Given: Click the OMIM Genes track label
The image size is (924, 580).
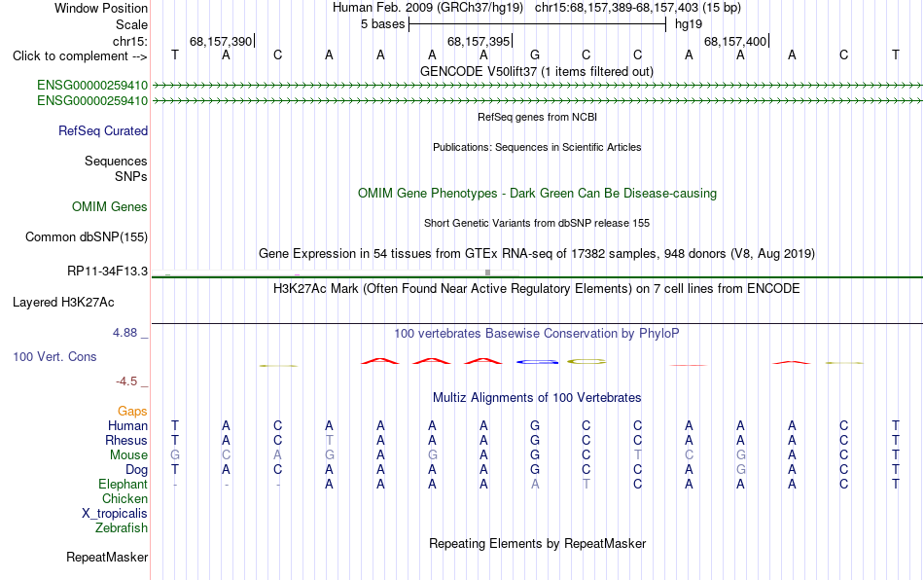Looking at the screenshot, I should pyautogui.click(x=110, y=207).
